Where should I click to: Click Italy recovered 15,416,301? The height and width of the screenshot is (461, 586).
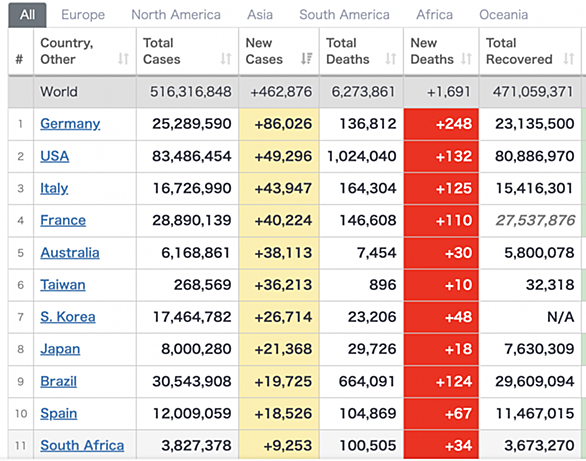pyautogui.click(x=534, y=188)
